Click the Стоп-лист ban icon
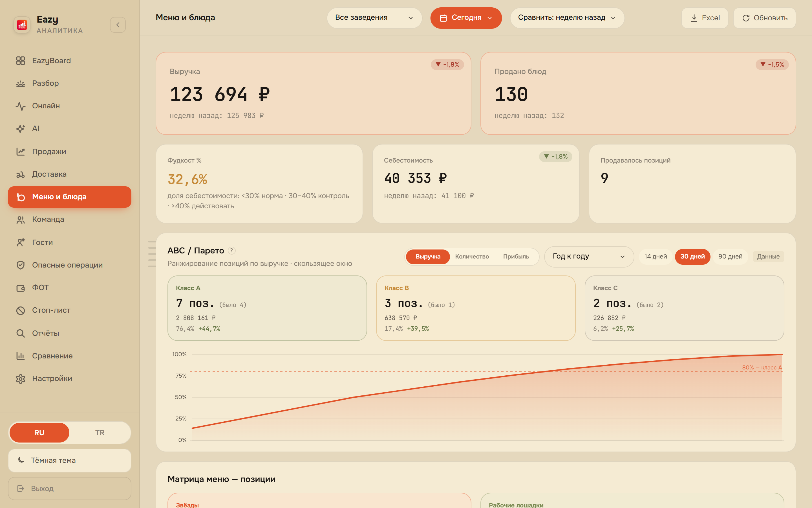 tap(21, 310)
